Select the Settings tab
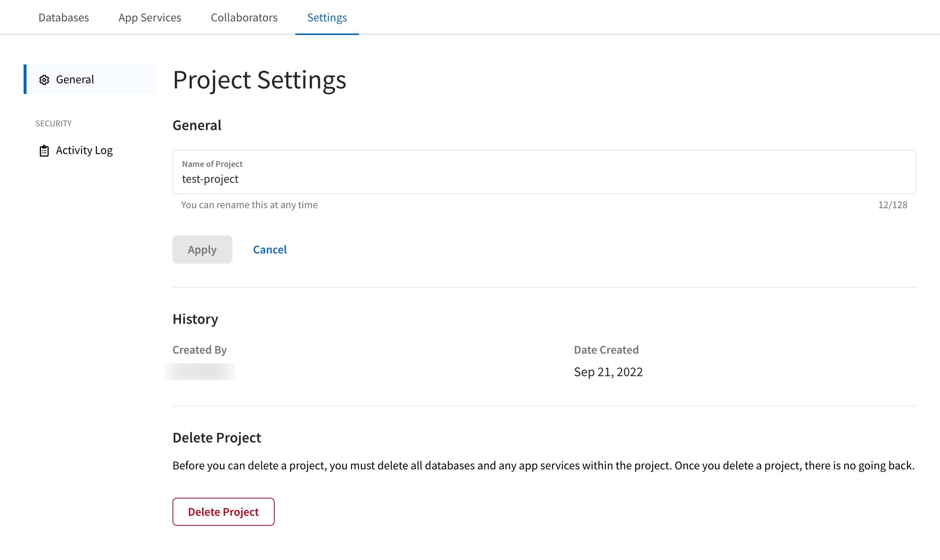 (327, 17)
